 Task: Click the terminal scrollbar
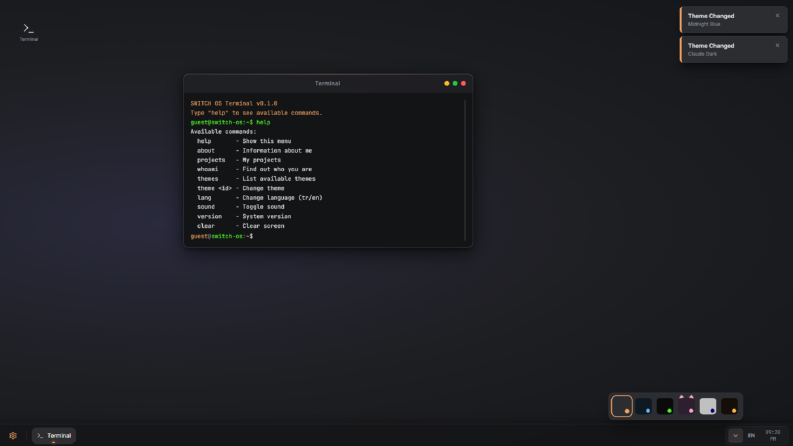[x=465, y=170]
